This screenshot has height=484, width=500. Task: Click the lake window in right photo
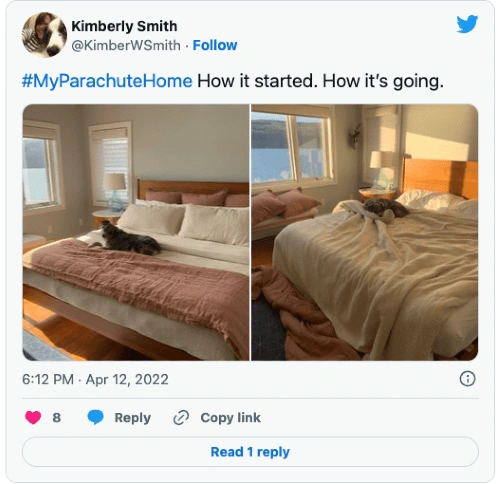[x=292, y=148]
